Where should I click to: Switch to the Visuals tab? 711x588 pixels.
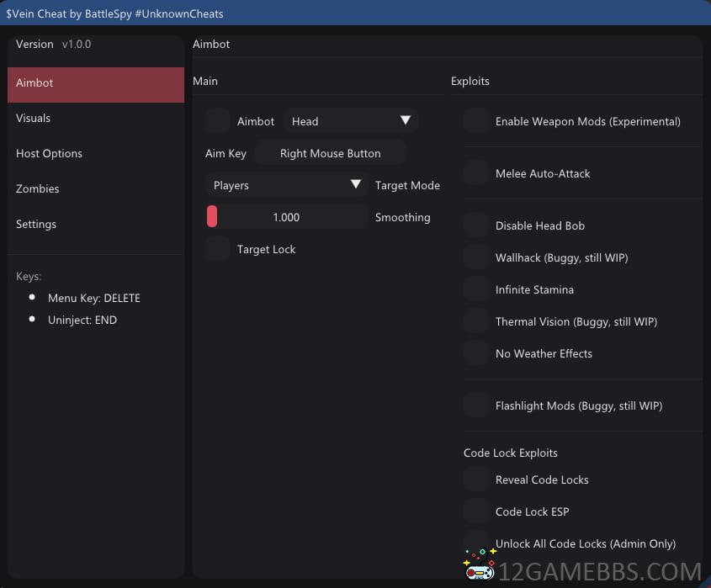[x=96, y=119]
